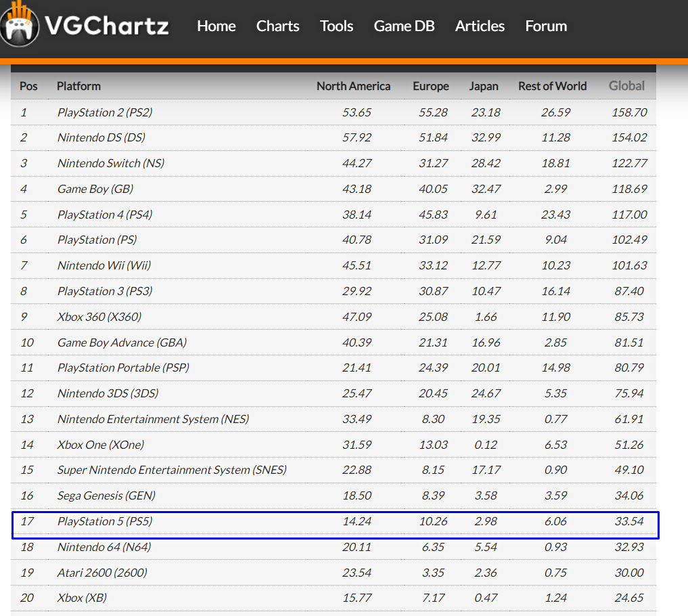Select the Nintendo 3DS (3DS) platform name
This screenshot has width=688, height=616.
(x=108, y=393)
